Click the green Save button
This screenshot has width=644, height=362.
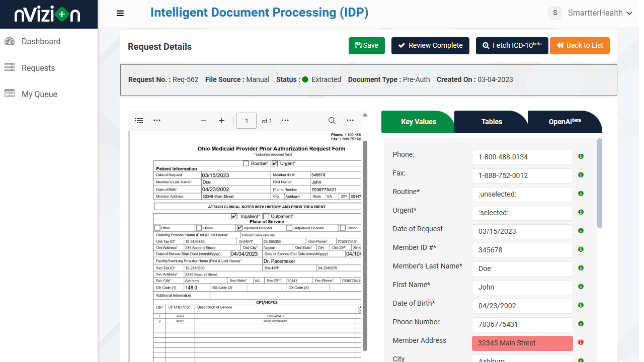[367, 45]
